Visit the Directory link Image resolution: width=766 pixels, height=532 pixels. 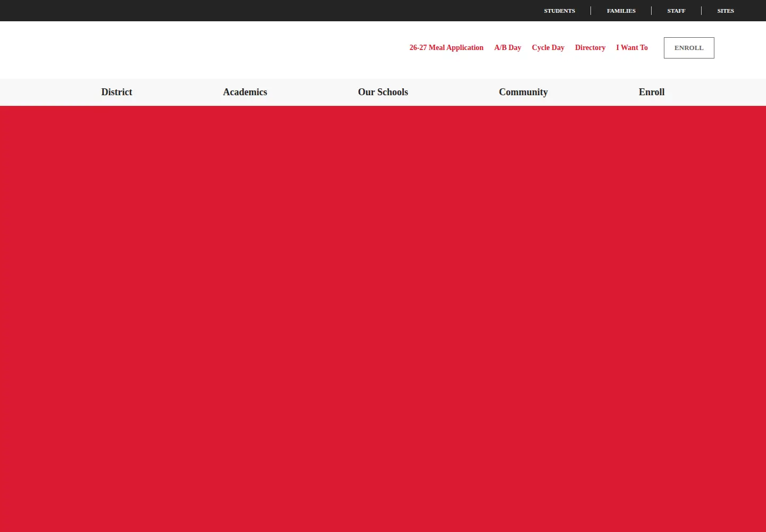click(x=590, y=47)
